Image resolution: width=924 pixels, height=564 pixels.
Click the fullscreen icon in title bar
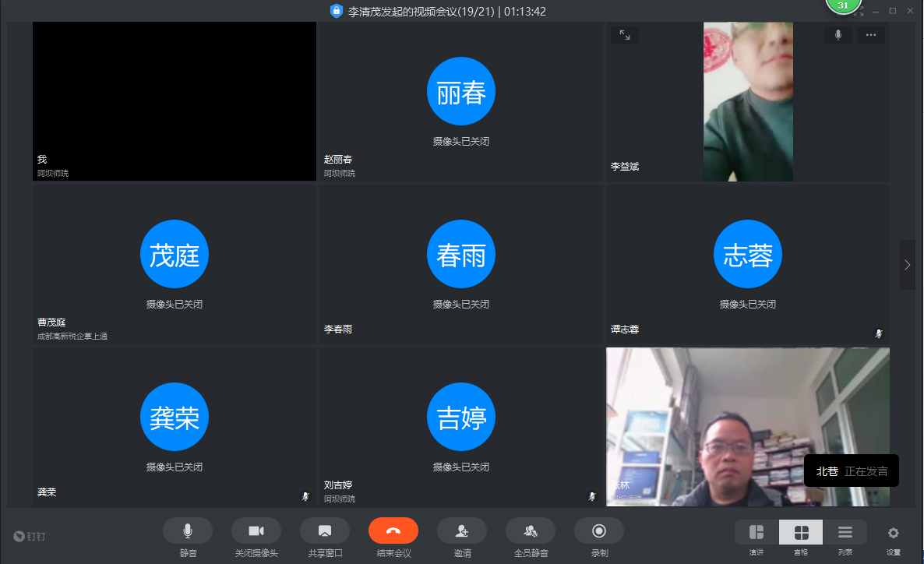(x=859, y=12)
